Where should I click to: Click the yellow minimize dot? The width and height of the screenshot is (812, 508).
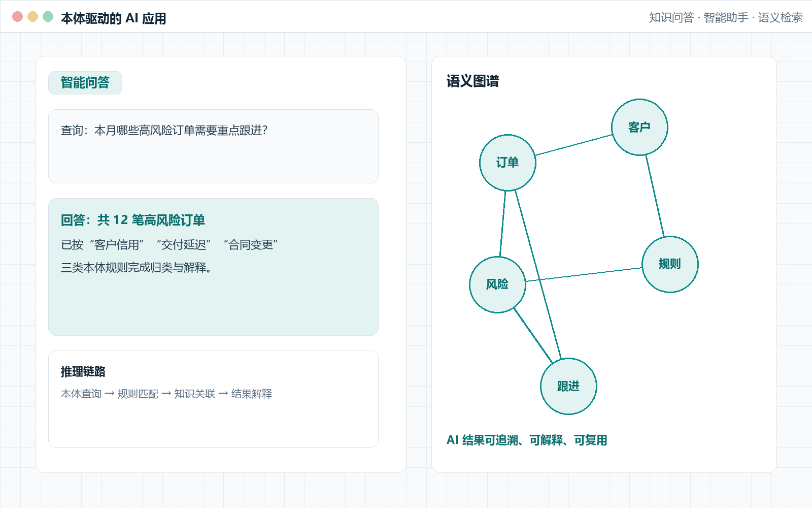pos(33,17)
